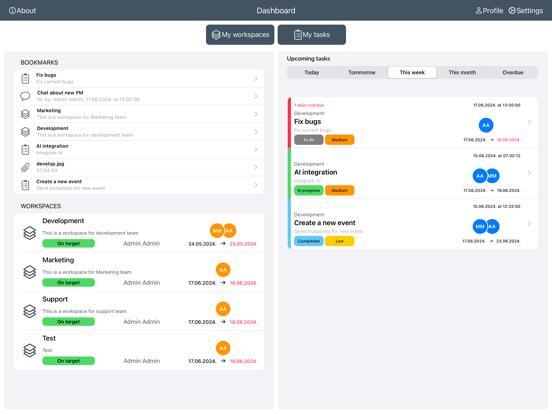Click the Create a new event task title
Viewport: 552px width, 414px height.
(x=325, y=223)
